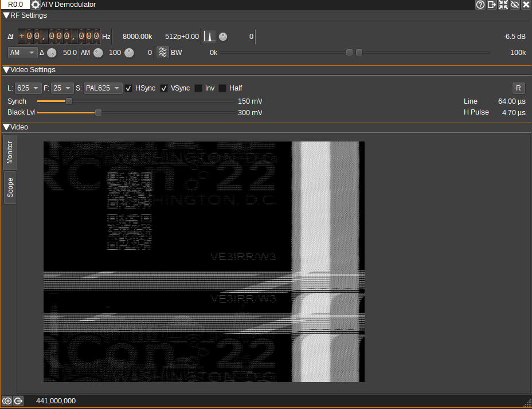Click the bottom-left source-add icon
This screenshot has width=532, height=409.
(x=7, y=401)
